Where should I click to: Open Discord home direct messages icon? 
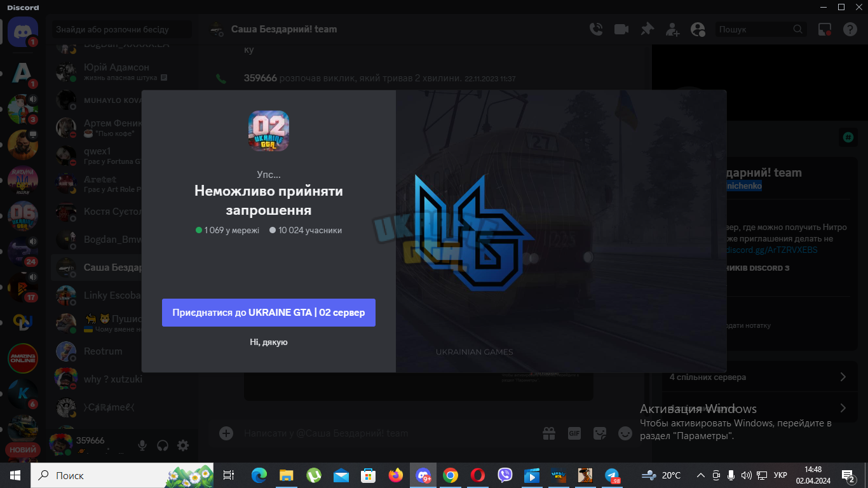[x=23, y=30]
